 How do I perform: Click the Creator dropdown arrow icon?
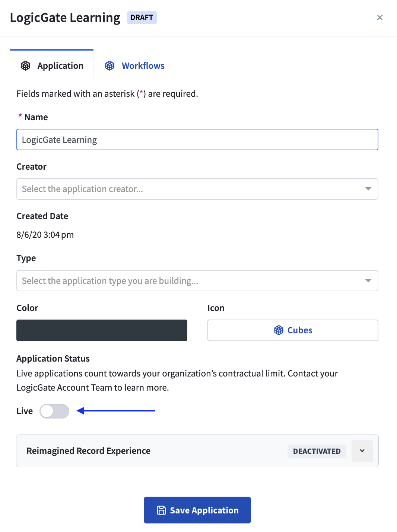[x=368, y=189]
